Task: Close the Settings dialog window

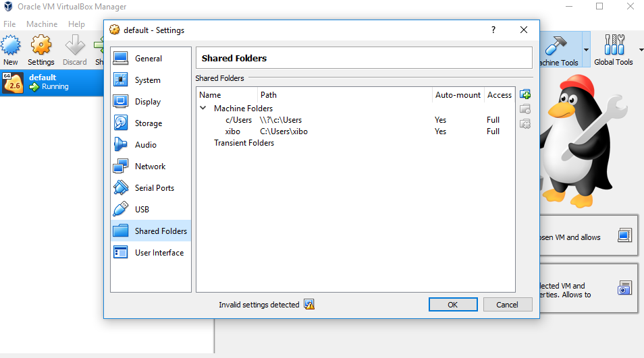Action: (524, 30)
